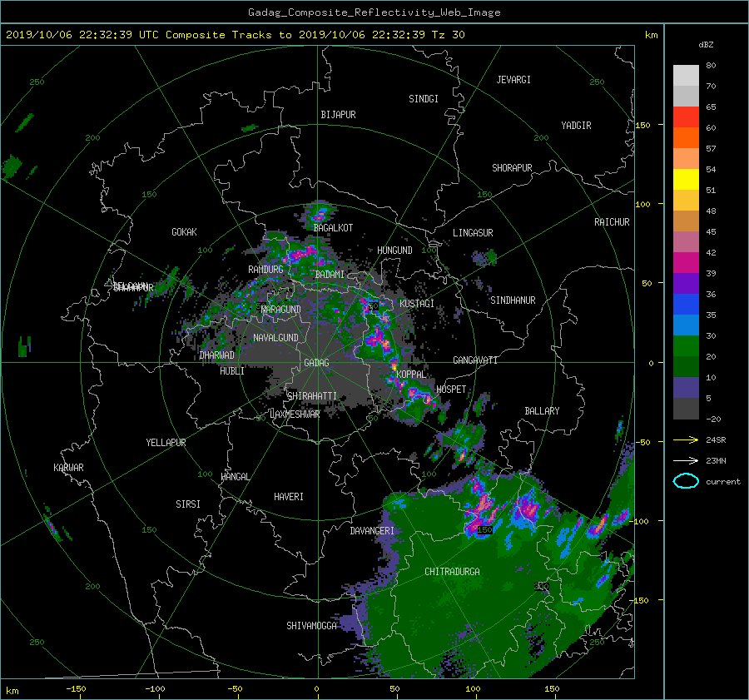Click the 30 dBZ light blue swatch
The image size is (749, 700).
pyautogui.click(x=686, y=325)
